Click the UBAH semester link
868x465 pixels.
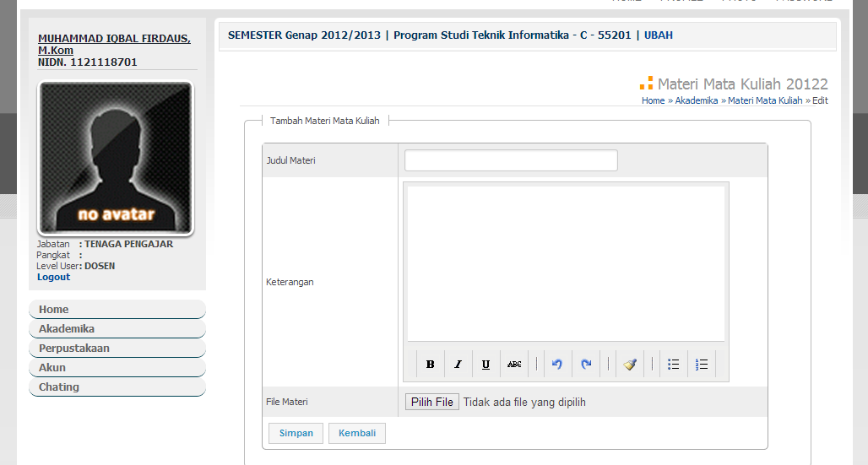[x=659, y=35]
